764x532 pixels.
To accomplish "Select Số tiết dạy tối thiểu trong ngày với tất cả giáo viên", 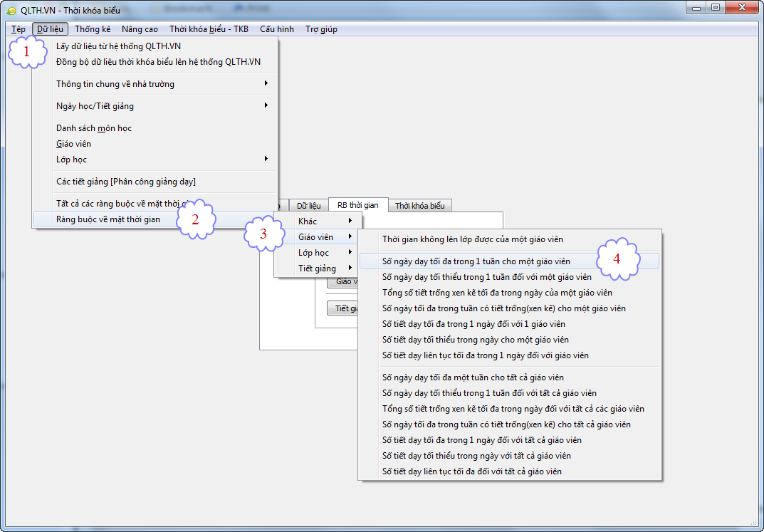I will pyautogui.click(x=510, y=456).
